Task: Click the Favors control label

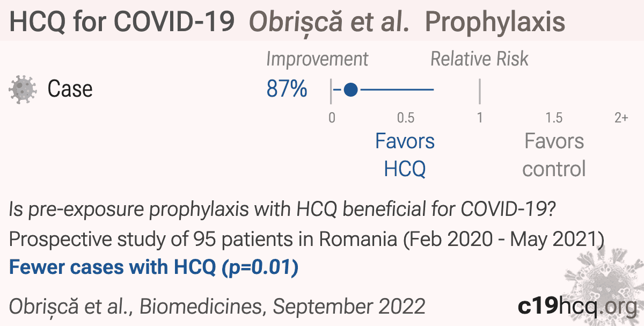Action: pyautogui.click(x=554, y=155)
